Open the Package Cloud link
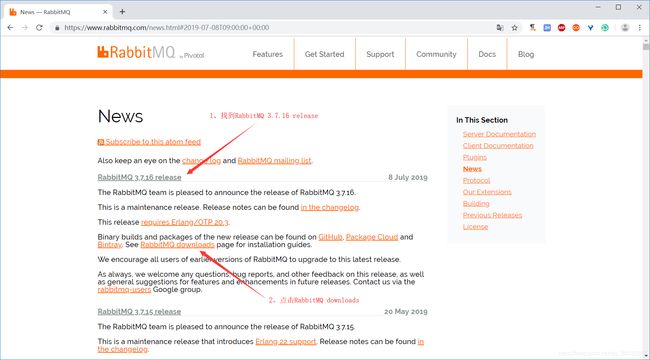 pyautogui.click(x=372, y=237)
